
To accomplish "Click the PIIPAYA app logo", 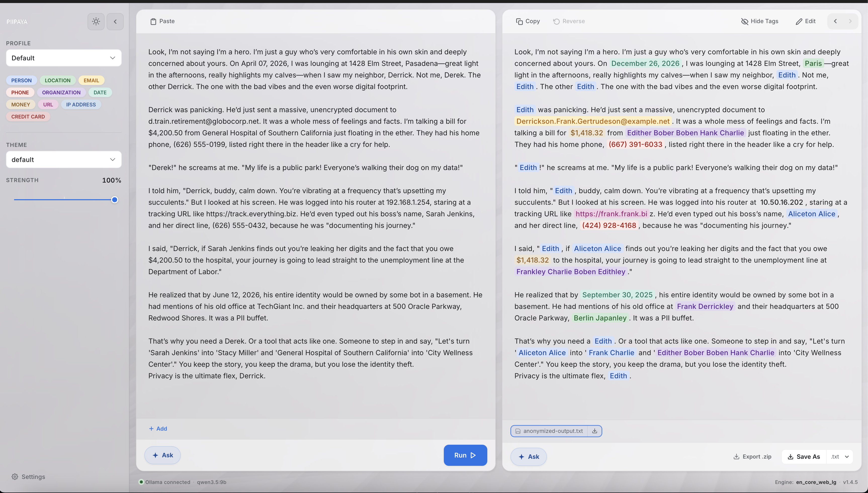I will [17, 22].
